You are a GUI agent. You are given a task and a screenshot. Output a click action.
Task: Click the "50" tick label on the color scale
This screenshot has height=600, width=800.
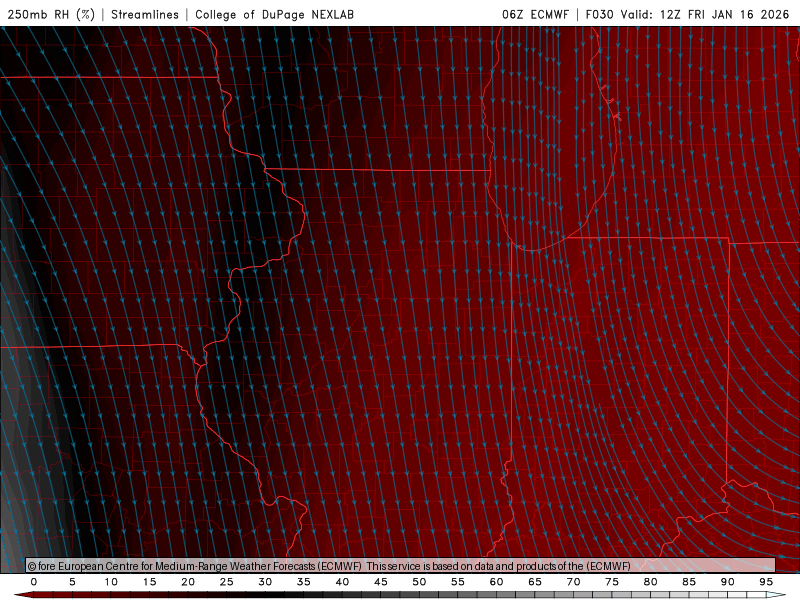419,582
